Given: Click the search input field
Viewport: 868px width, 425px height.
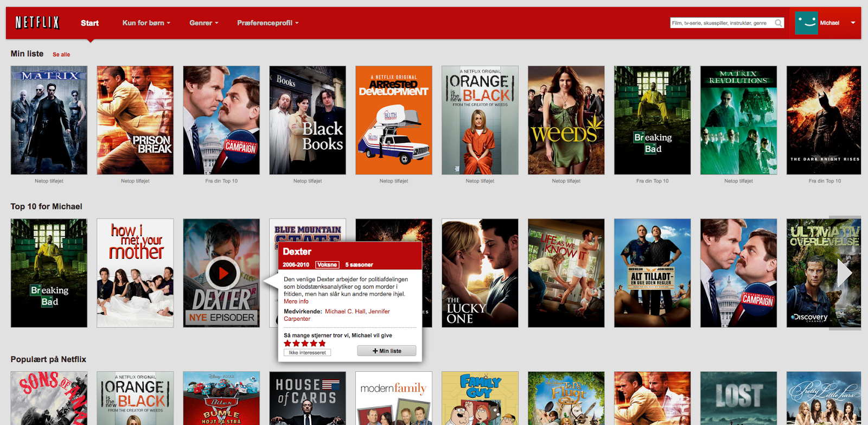Looking at the screenshot, I should (x=722, y=23).
